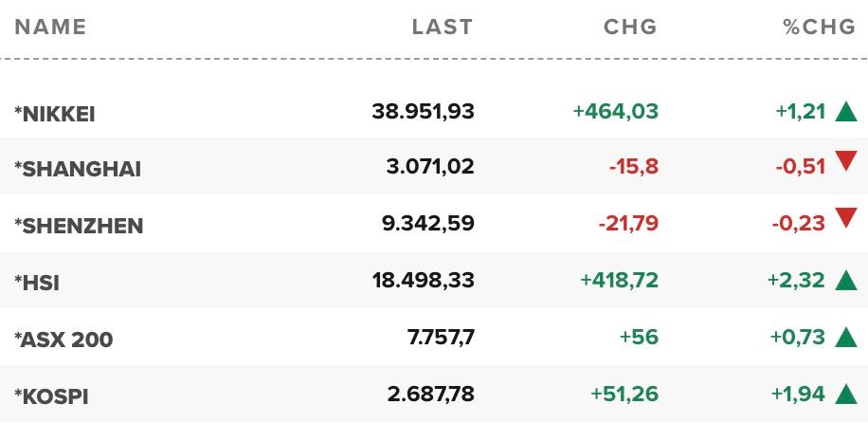Click the green up arrow for HSI
The image size is (868, 423).
(846, 280)
